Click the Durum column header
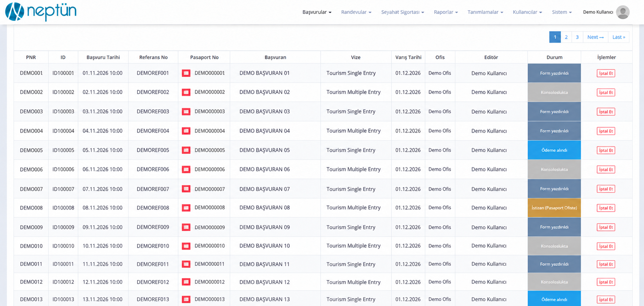 pyautogui.click(x=554, y=57)
